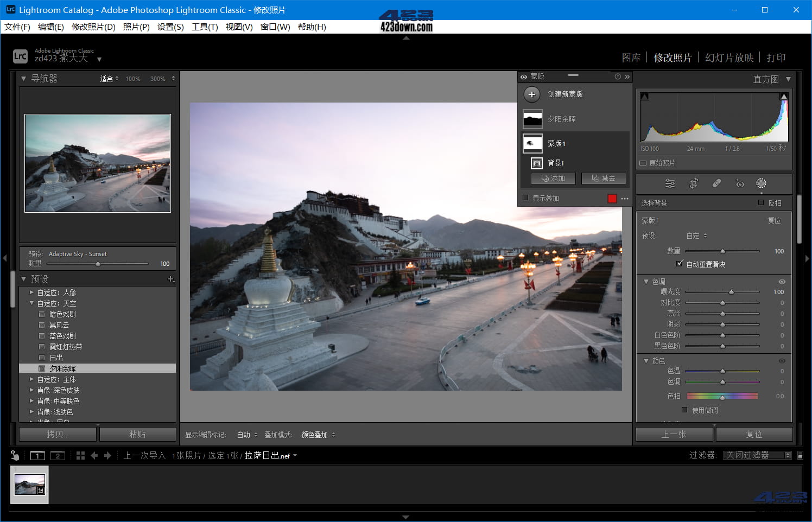The height and width of the screenshot is (522, 812).
Task: Click the 添加 button in the mask panel
Action: pyautogui.click(x=553, y=178)
